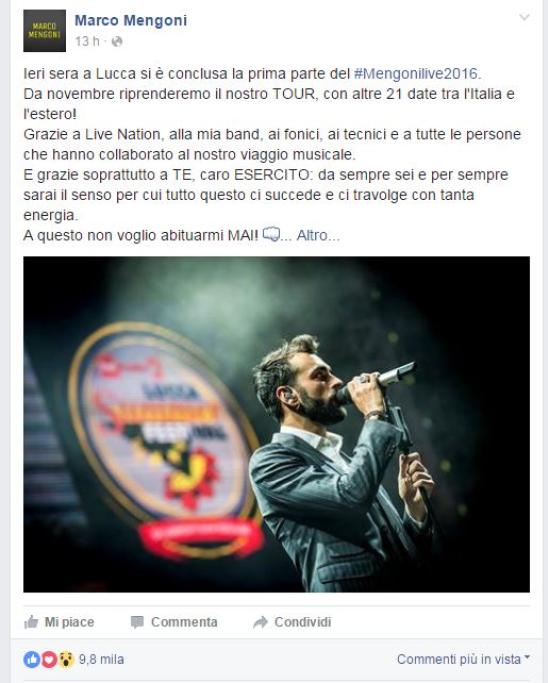Click the thumbs-up Mi piace icon
Image resolution: width=548 pixels, height=683 pixels.
pyautogui.click(x=31, y=622)
